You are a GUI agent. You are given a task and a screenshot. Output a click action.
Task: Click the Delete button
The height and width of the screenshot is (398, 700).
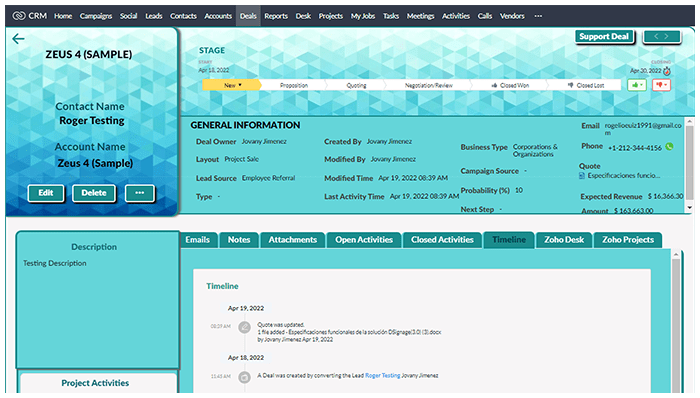coord(94,193)
